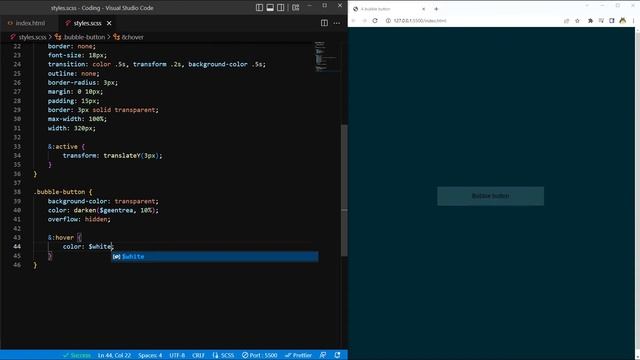
Task: Share this page icon in address bar
Action: (x=567, y=20)
